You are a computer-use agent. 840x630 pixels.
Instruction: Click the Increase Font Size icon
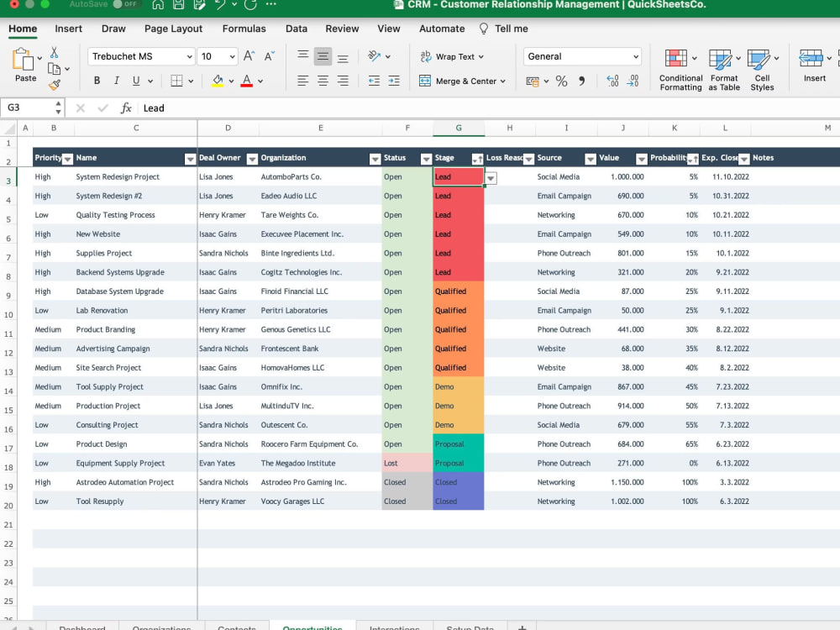(249, 56)
